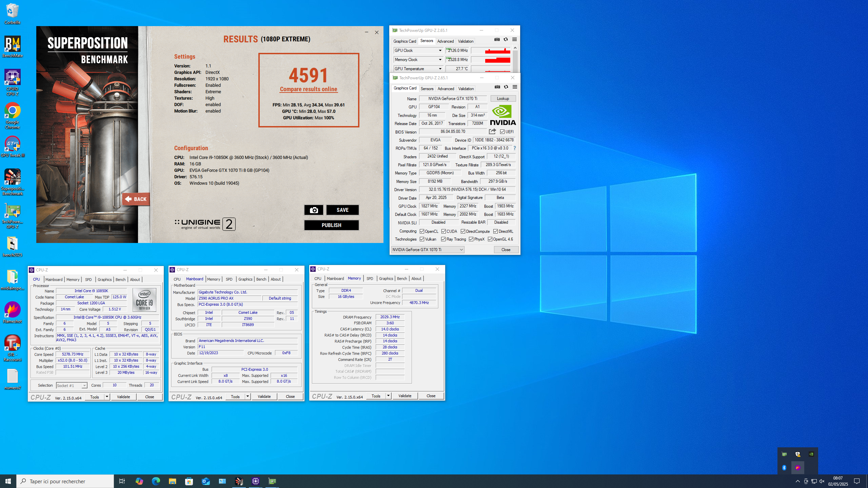Open SPD tab in CPU-Z CPU window
This screenshot has height=488, width=868.
click(88, 280)
